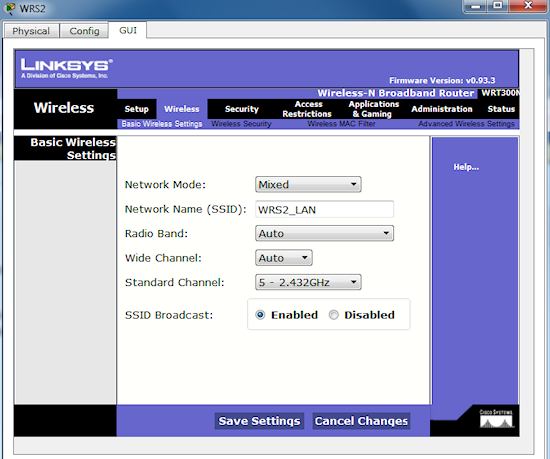The width and height of the screenshot is (550, 459).
Task: Select Enabled for SSID Broadcast
Action: click(x=260, y=315)
